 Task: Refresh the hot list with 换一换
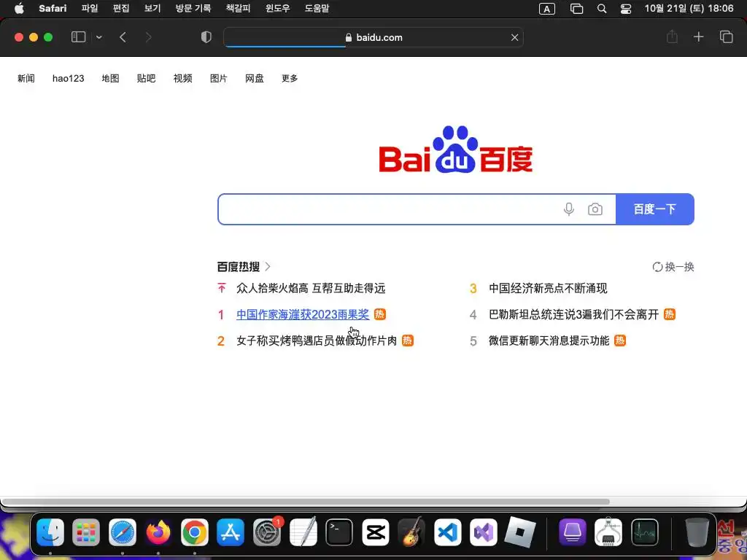pyautogui.click(x=673, y=267)
